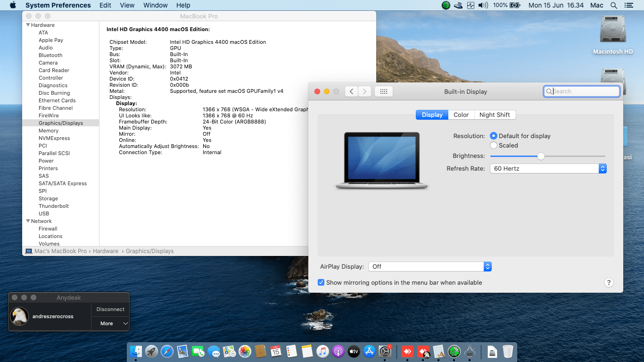
Task: Click green clover icon in dock
Action: coord(454,351)
